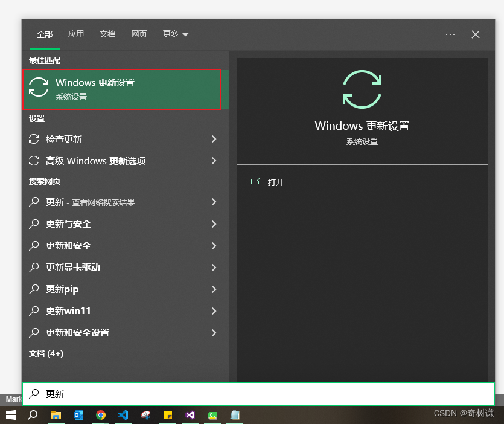Select the 更新显卡驱动 web suggestion
504x424 pixels.
(126, 268)
